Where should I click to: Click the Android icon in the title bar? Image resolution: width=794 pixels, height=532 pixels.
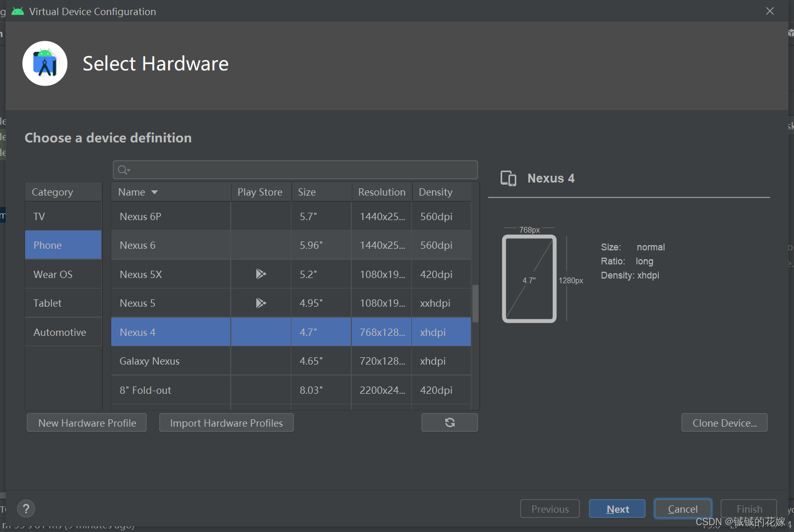18,11
